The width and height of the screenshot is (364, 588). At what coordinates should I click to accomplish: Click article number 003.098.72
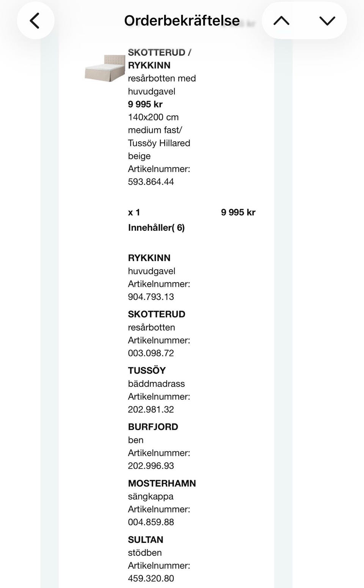[x=151, y=353]
